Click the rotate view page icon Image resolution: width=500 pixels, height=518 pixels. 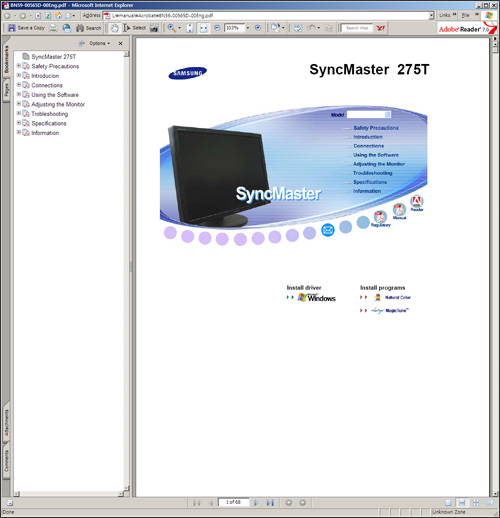point(275,28)
